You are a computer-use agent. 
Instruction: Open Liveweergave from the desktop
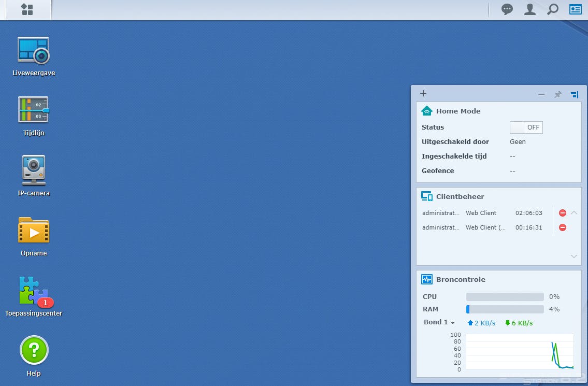tap(33, 50)
